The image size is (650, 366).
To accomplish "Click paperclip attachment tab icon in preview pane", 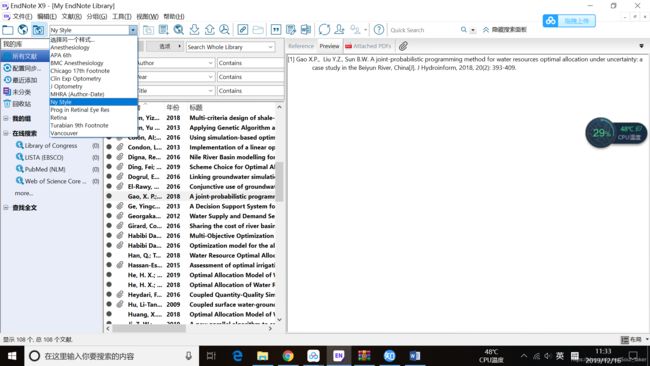I will tap(403, 46).
